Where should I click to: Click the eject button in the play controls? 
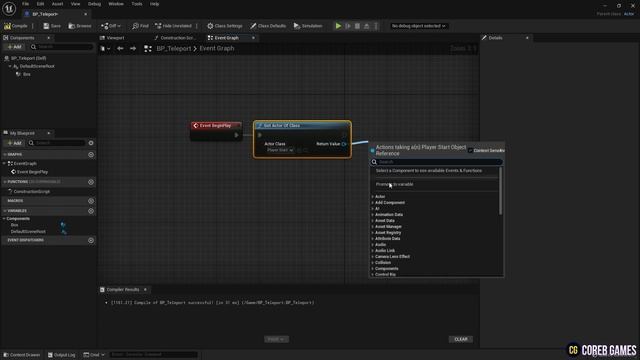tap(367, 26)
